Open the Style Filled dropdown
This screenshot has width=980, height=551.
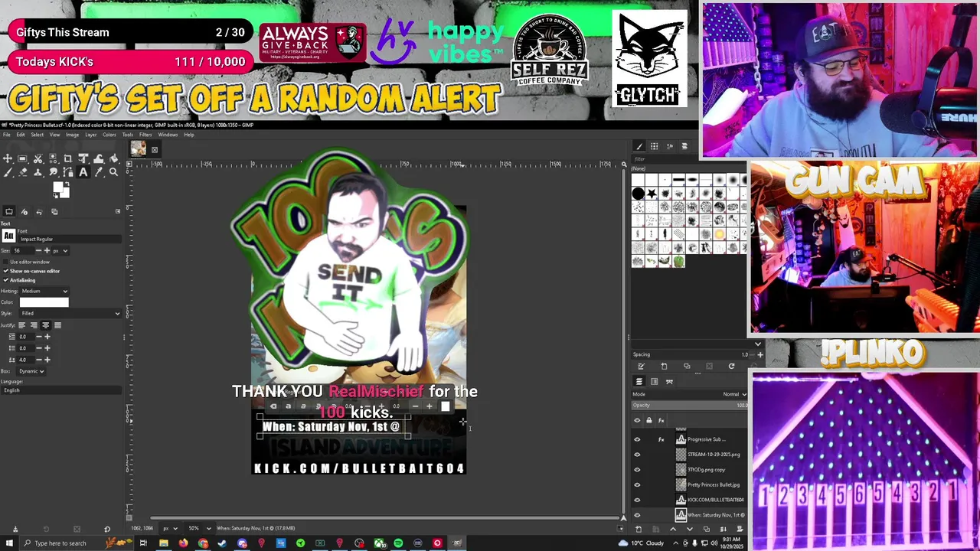click(70, 313)
